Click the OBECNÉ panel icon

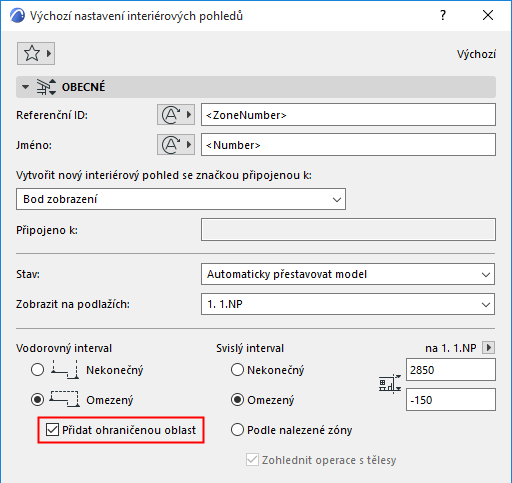pyautogui.click(x=46, y=87)
